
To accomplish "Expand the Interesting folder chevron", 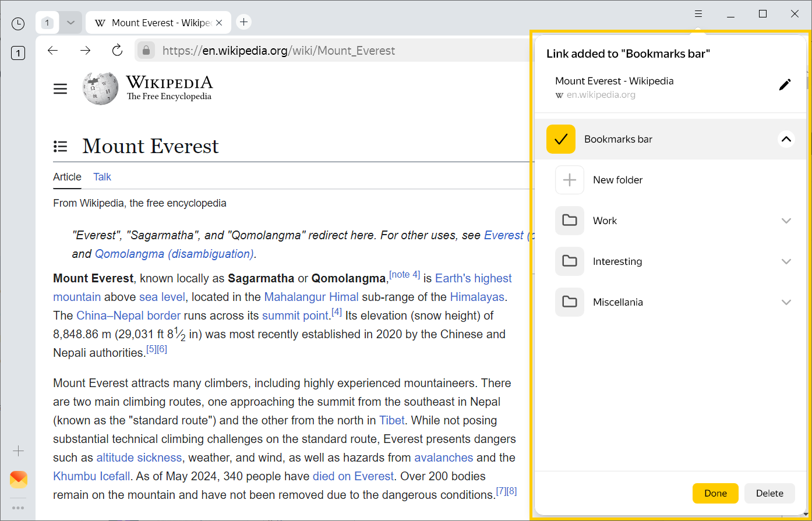I will tap(786, 261).
